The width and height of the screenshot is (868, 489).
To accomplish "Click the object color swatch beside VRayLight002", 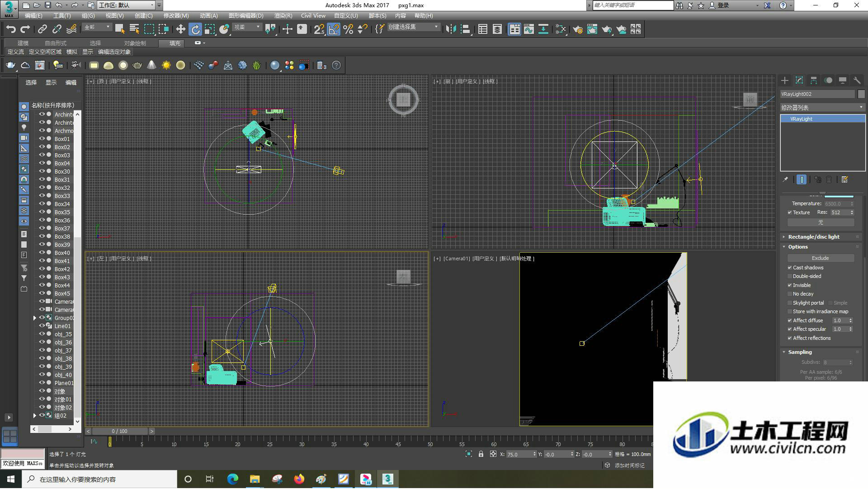I will tap(861, 94).
